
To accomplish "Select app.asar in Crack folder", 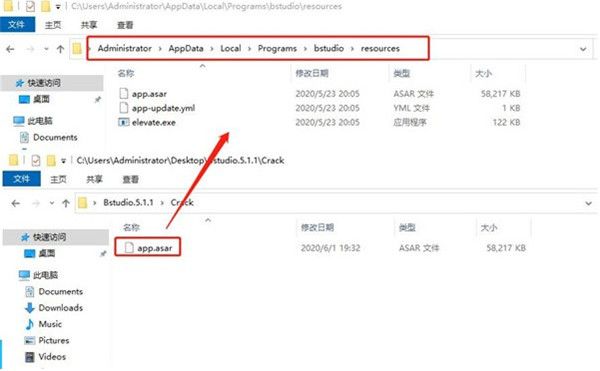I will click(x=155, y=248).
